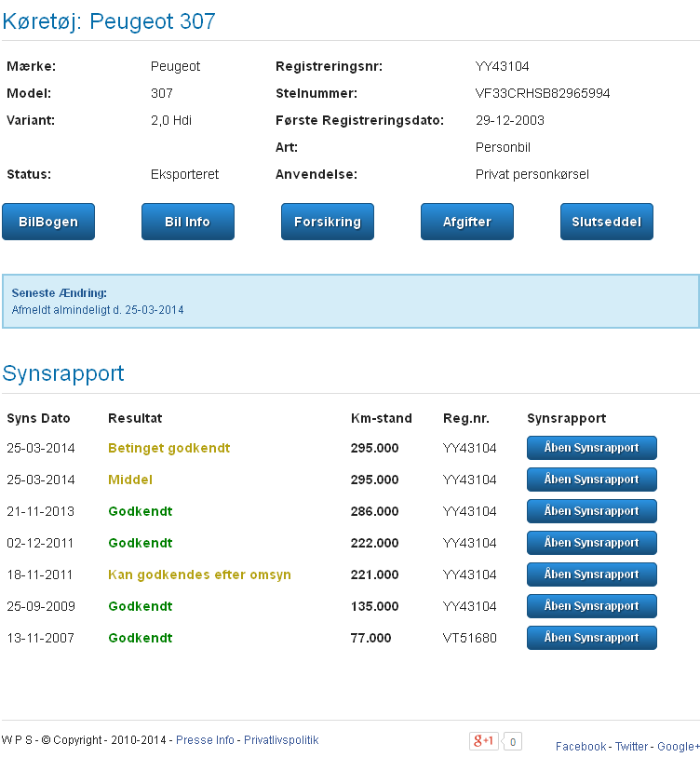The width and height of the screenshot is (700, 757).
Task: Click the Km-stand value 221.000
Action: [374, 575]
